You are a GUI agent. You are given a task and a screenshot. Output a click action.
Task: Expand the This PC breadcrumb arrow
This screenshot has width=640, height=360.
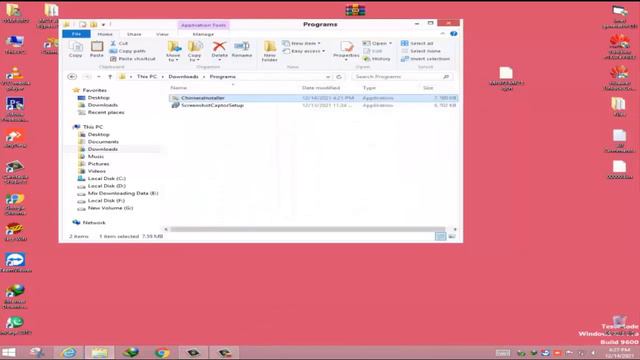pos(162,77)
